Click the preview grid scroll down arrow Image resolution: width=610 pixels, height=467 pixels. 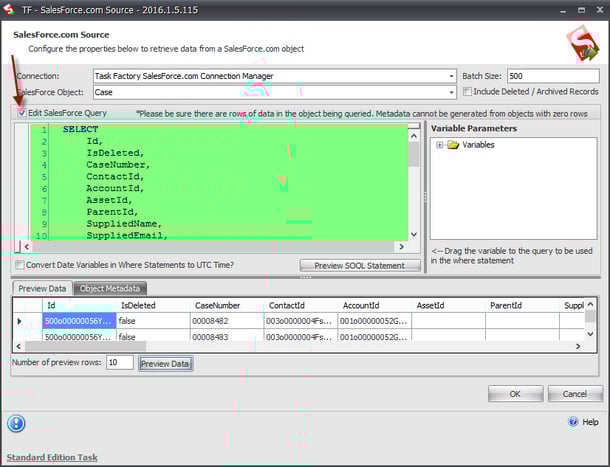coord(590,334)
